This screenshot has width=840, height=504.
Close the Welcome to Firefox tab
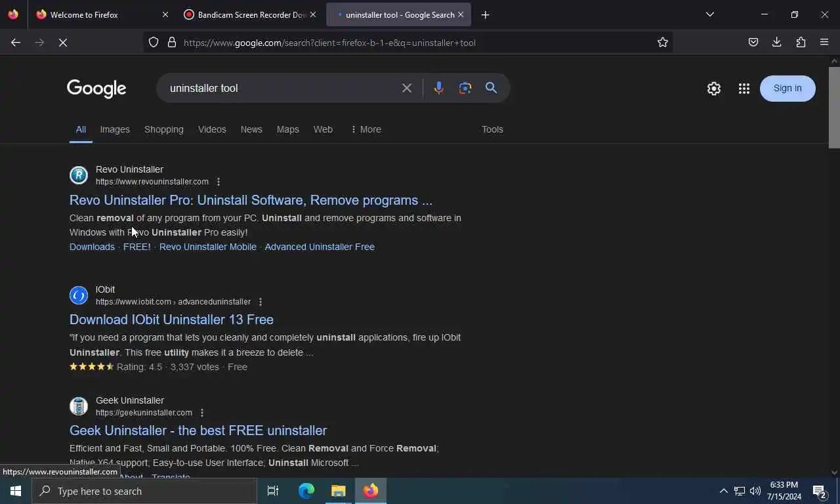pyautogui.click(x=165, y=14)
